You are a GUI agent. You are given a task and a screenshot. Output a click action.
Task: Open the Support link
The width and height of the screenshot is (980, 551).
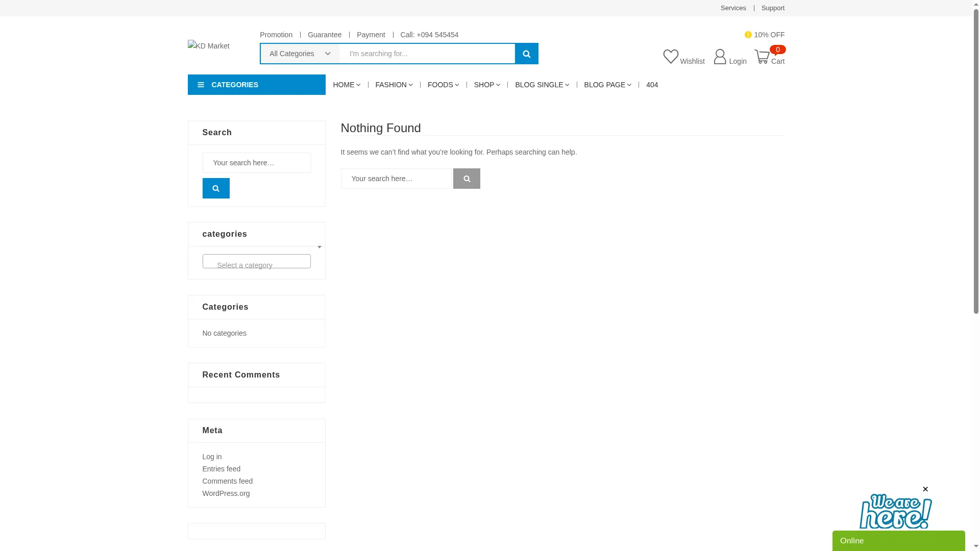click(x=773, y=8)
